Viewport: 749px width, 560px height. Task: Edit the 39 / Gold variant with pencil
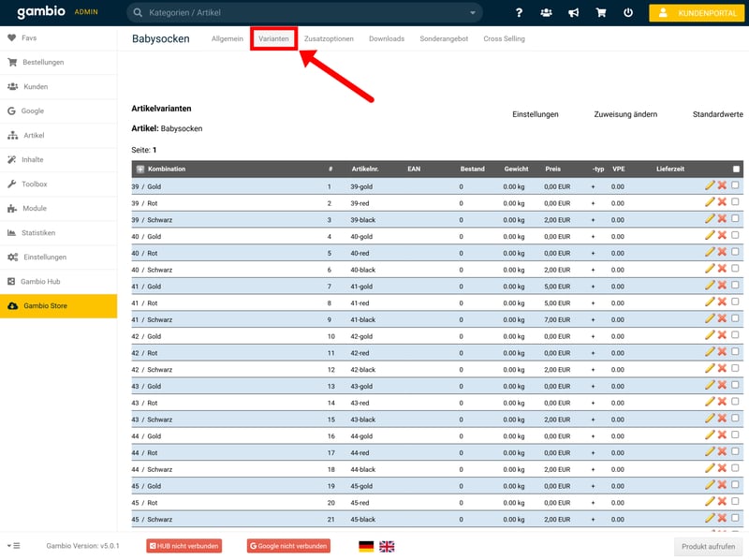click(x=710, y=185)
